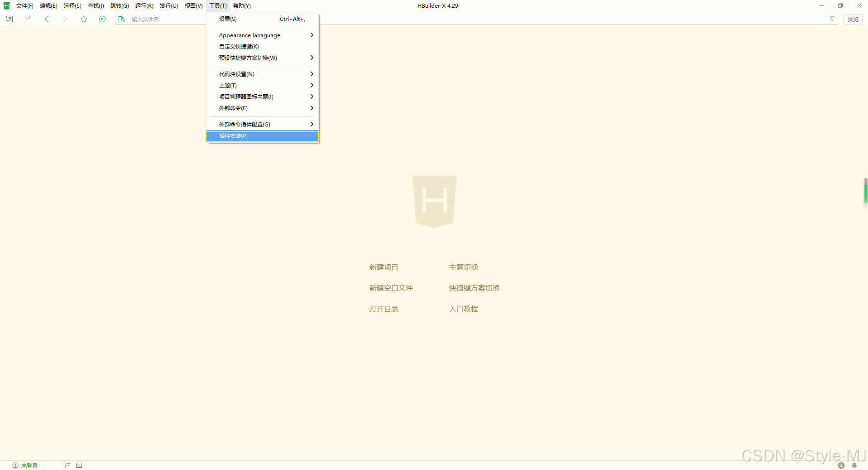Open the 视图(V) menu
The height and width of the screenshot is (470, 868).
click(x=193, y=6)
